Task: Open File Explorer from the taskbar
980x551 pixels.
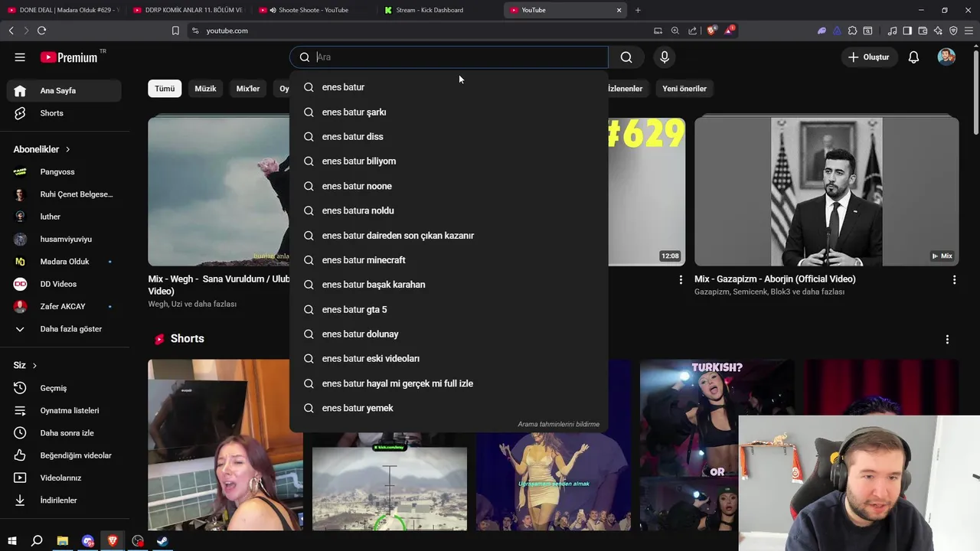Action: point(62,541)
